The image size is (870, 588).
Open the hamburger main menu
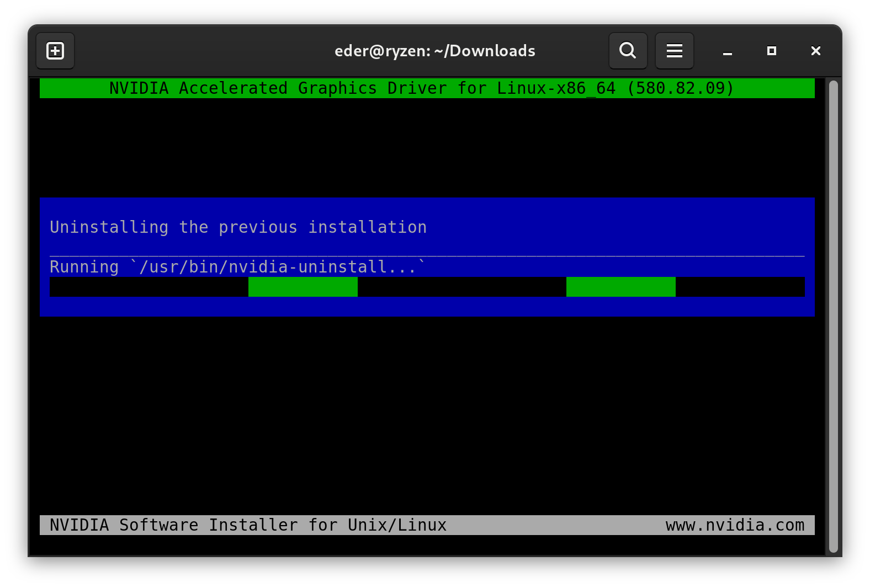click(x=674, y=51)
